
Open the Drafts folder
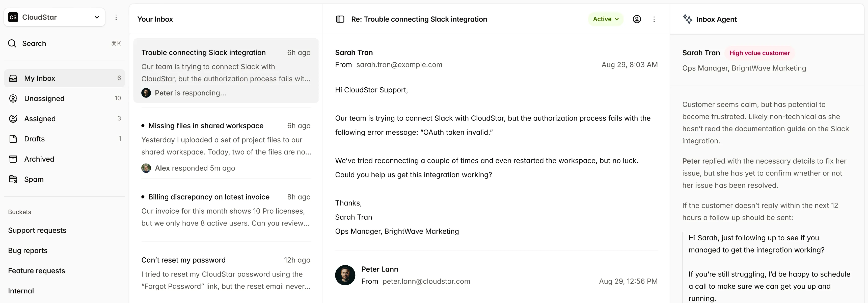pyautogui.click(x=34, y=139)
